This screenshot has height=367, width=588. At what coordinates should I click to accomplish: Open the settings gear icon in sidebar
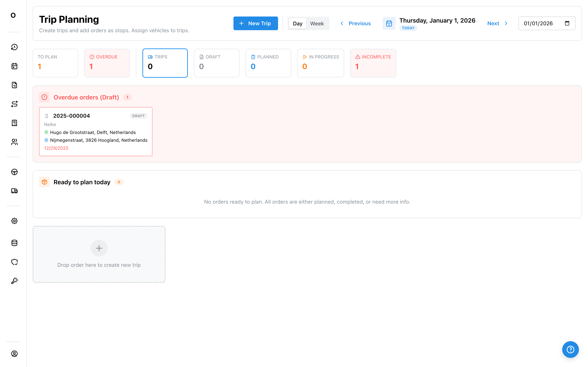[x=14, y=221]
